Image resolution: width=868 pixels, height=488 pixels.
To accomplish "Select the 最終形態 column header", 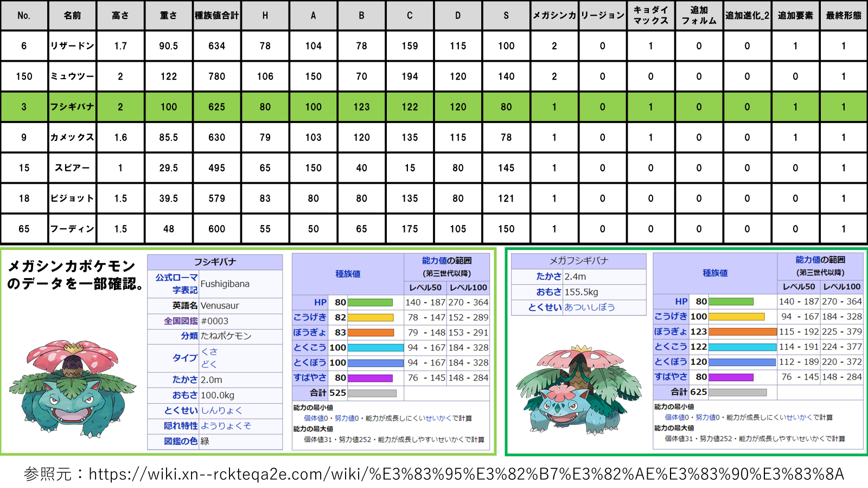I will tap(844, 15).
